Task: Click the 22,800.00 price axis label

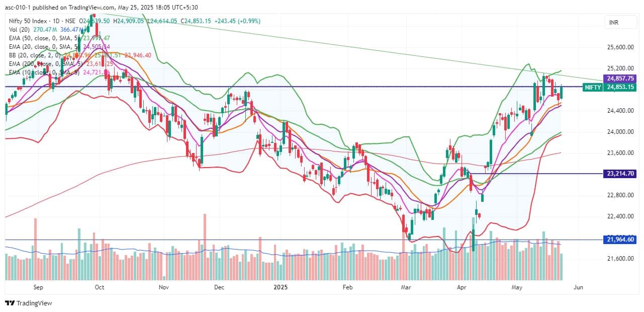Action: pyautogui.click(x=620, y=195)
